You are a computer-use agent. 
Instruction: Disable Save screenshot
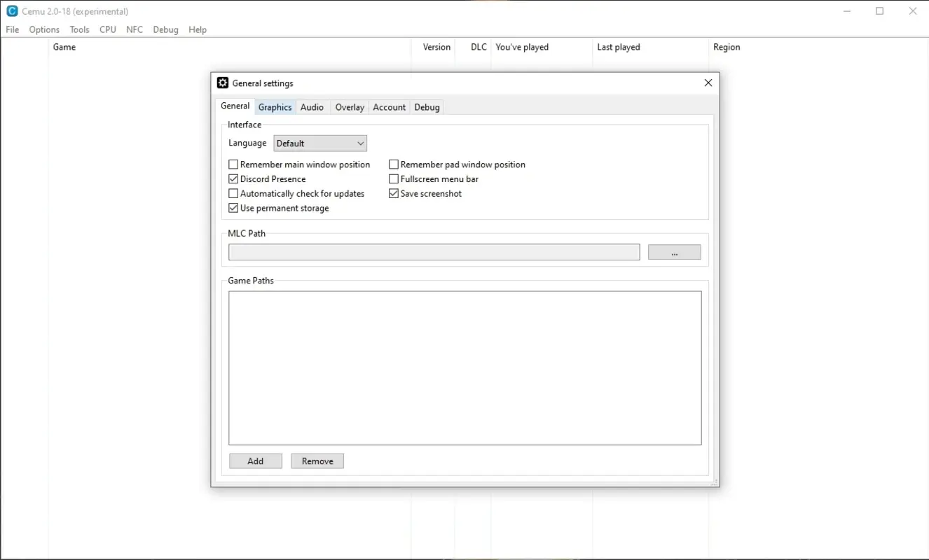(394, 193)
